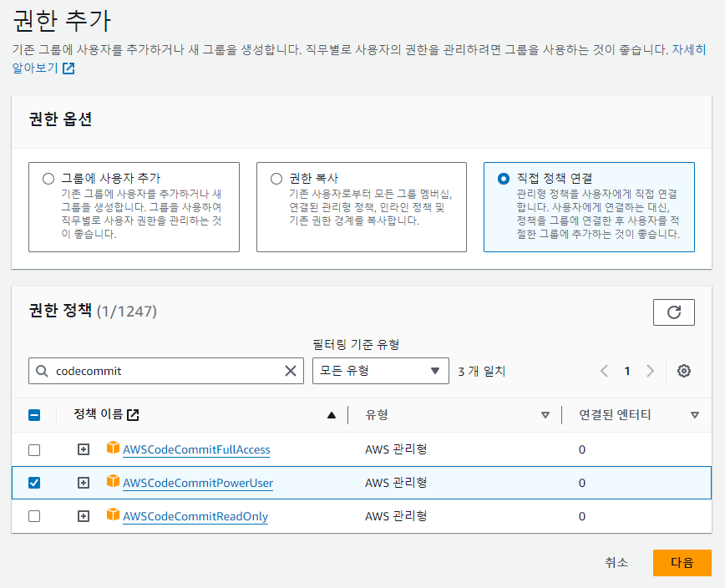Expand AWSCodeCommitFullAccess policy details
The height and width of the screenshot is (588, 725).
coord(84,449)
